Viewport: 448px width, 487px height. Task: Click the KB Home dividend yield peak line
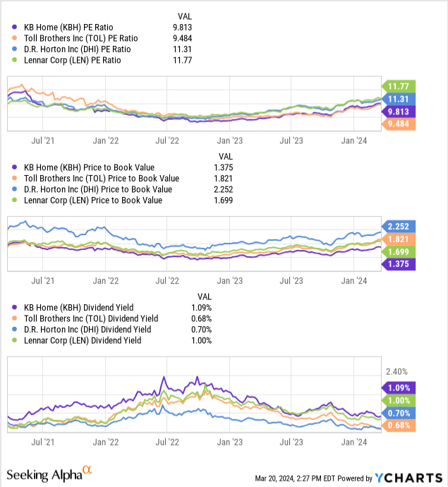164,378
